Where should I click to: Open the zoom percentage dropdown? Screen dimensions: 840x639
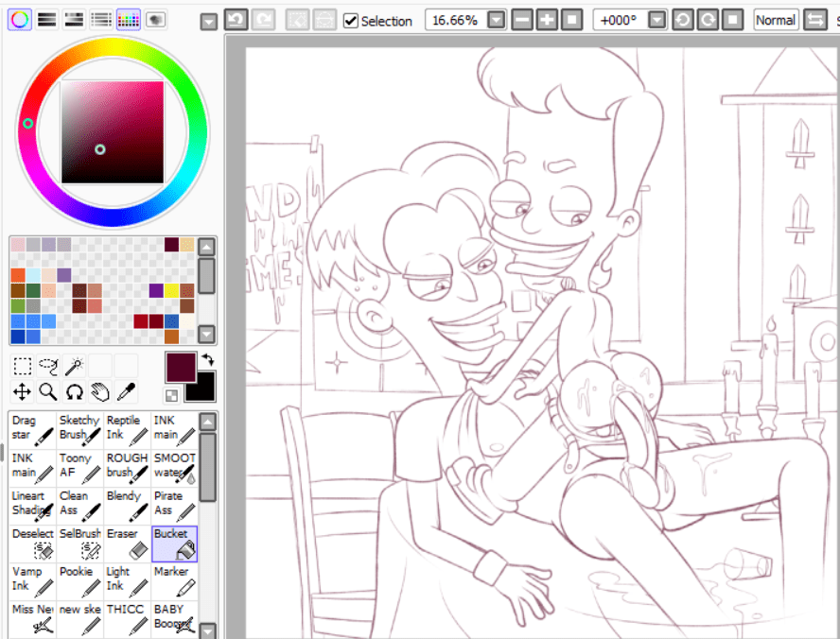(496, 19)
